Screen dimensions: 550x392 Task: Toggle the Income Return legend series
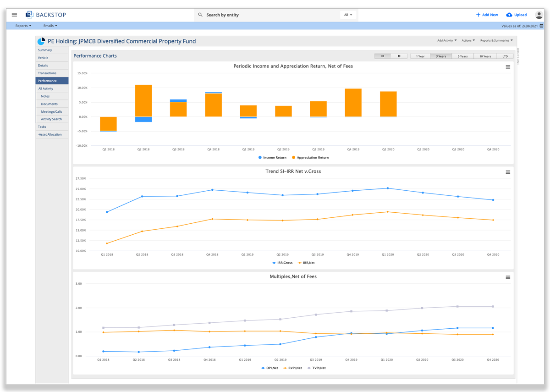[273, 158]
